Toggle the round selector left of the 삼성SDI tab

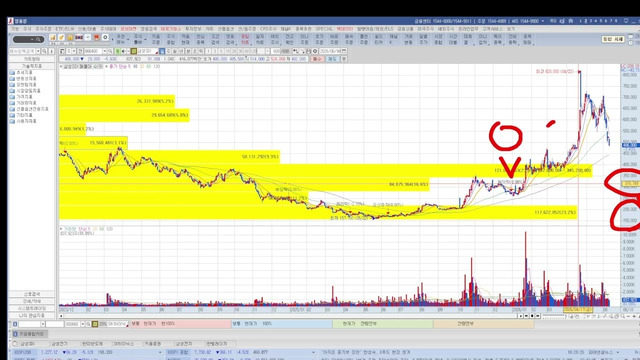[15, 344]
